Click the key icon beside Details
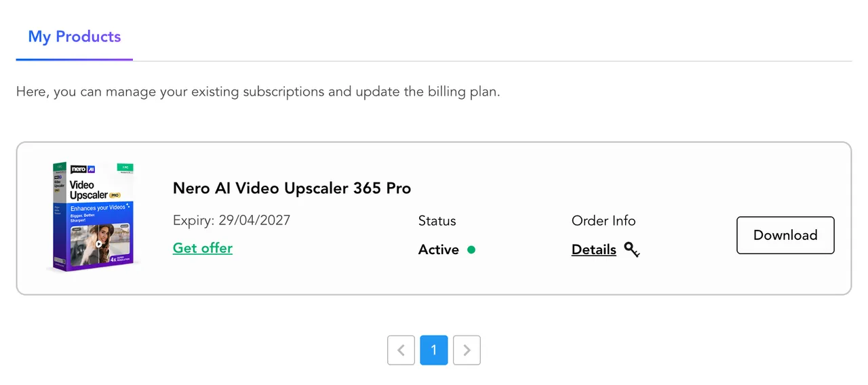Image resolution: width=868 pixels, height=385 pixels. (x=632, y=250)
